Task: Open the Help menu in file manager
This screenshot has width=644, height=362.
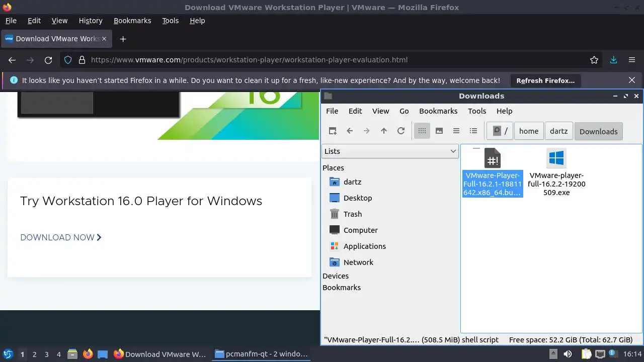Action: [504, 111]
